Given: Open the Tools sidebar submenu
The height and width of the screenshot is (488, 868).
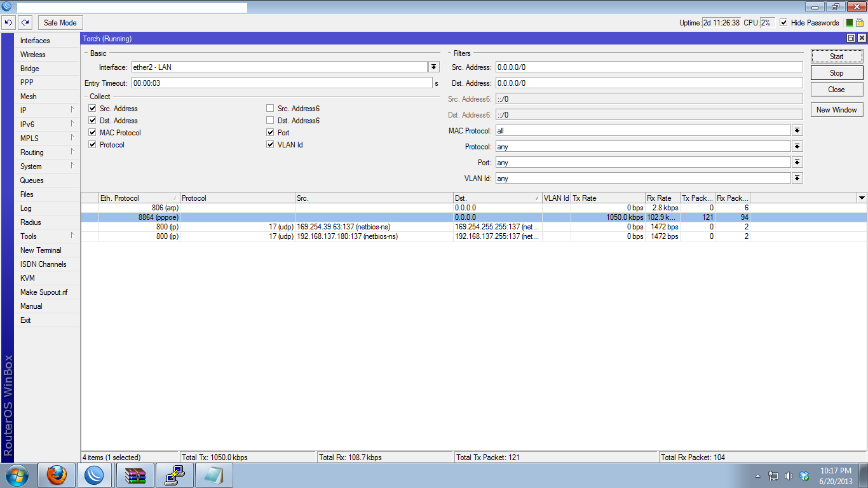Looking at the screenshot, I should click(48, 236).
